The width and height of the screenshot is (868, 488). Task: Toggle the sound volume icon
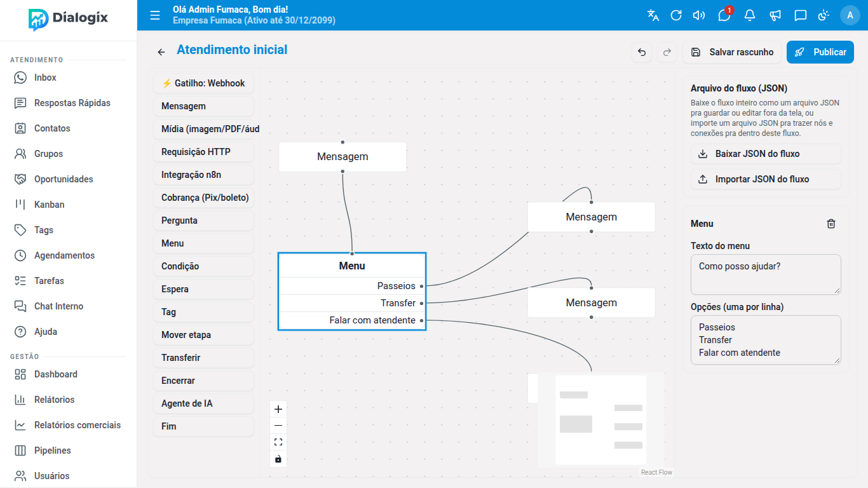tap(699, 15)
